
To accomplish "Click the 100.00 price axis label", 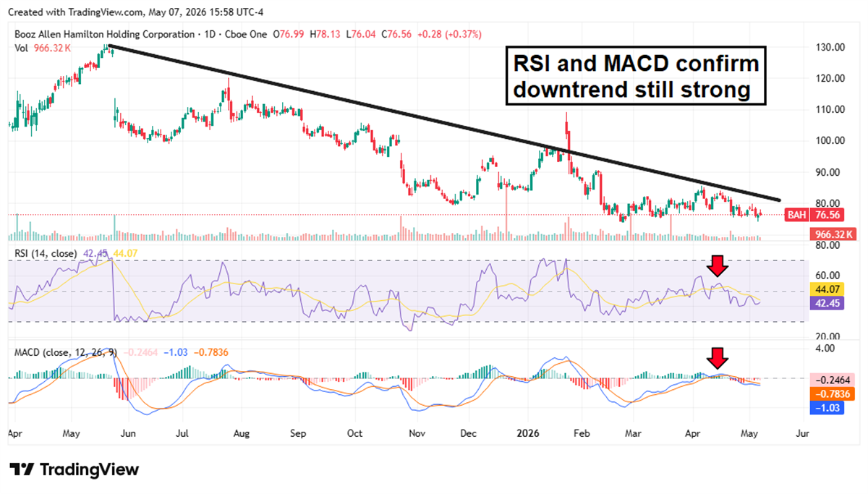I will [830, 140].
